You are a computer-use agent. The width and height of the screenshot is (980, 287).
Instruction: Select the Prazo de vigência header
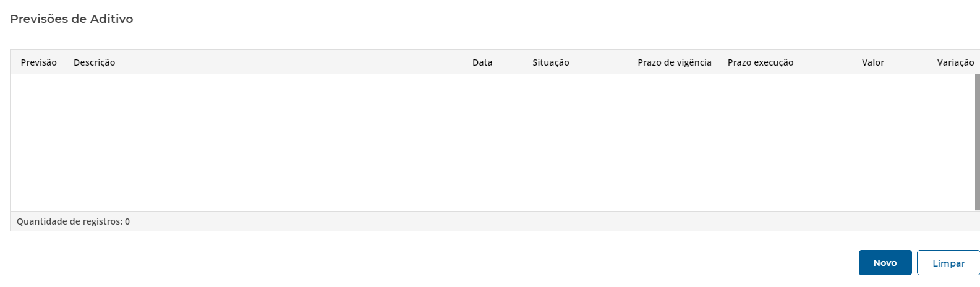pos(674,62)
